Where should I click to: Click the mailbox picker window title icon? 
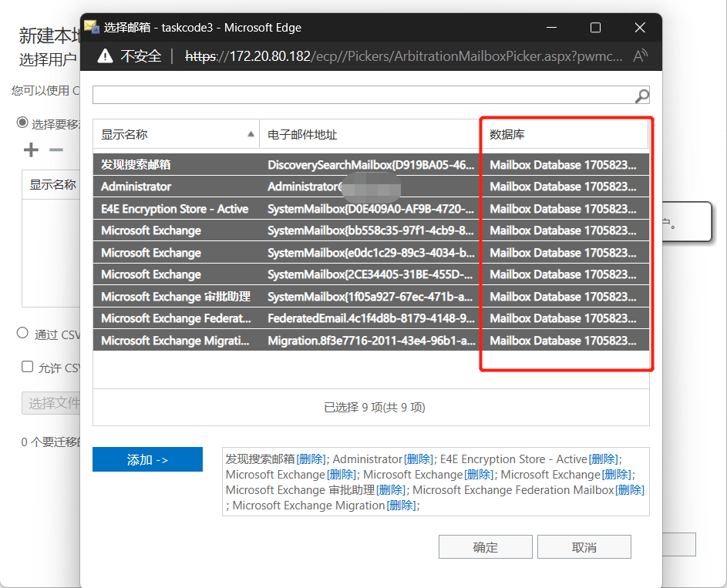(92, 27)
